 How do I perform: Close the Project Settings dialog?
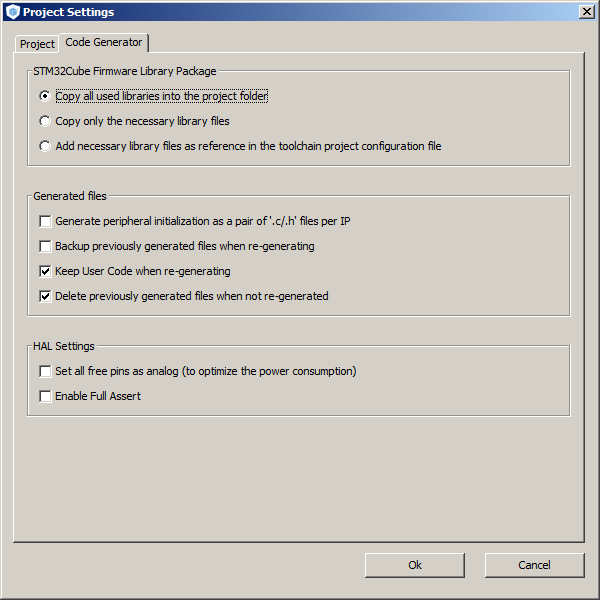[x=587, y=11]
